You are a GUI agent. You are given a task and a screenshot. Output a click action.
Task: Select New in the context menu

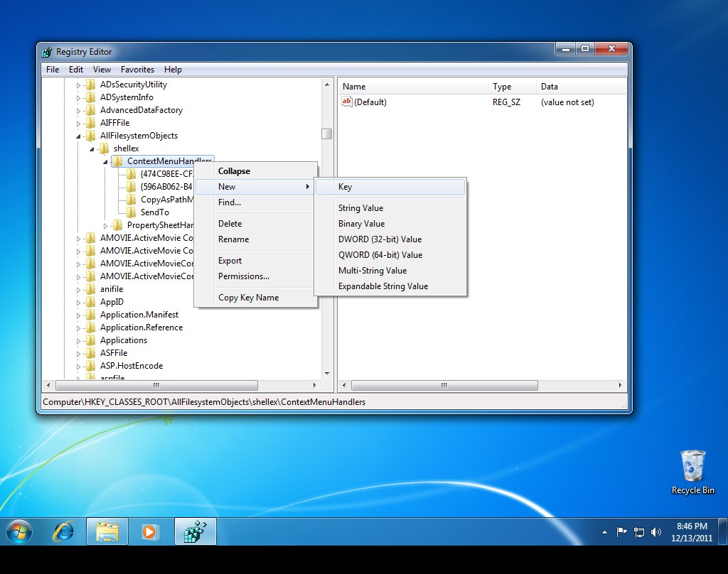(x=256, y=187)
